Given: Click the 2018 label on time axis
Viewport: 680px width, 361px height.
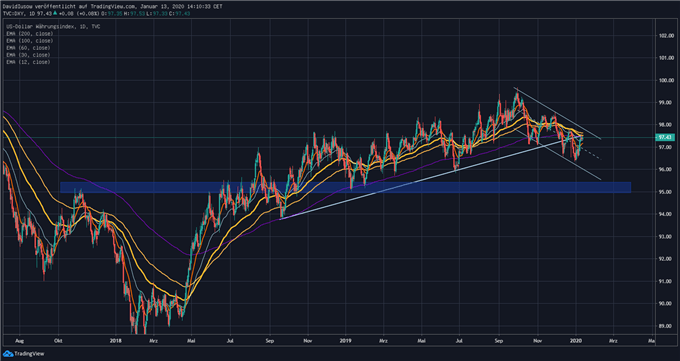Looking at the screenshot, I should tap(116, 341).
